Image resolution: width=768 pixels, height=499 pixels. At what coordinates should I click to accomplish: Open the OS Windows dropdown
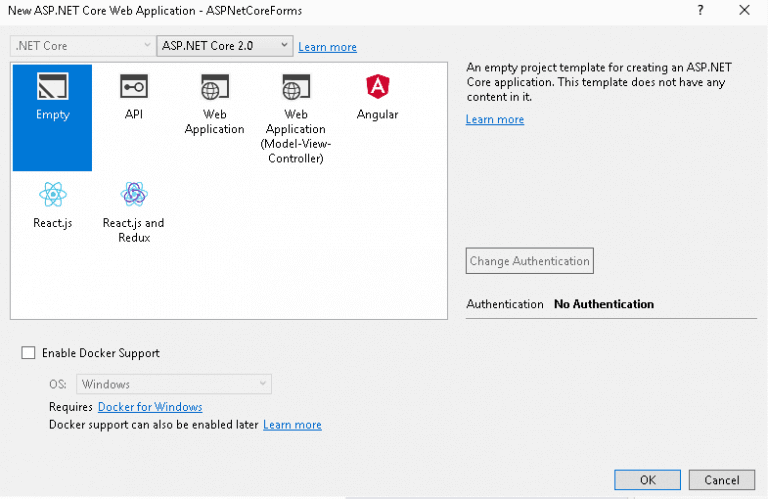click(174, 384)
